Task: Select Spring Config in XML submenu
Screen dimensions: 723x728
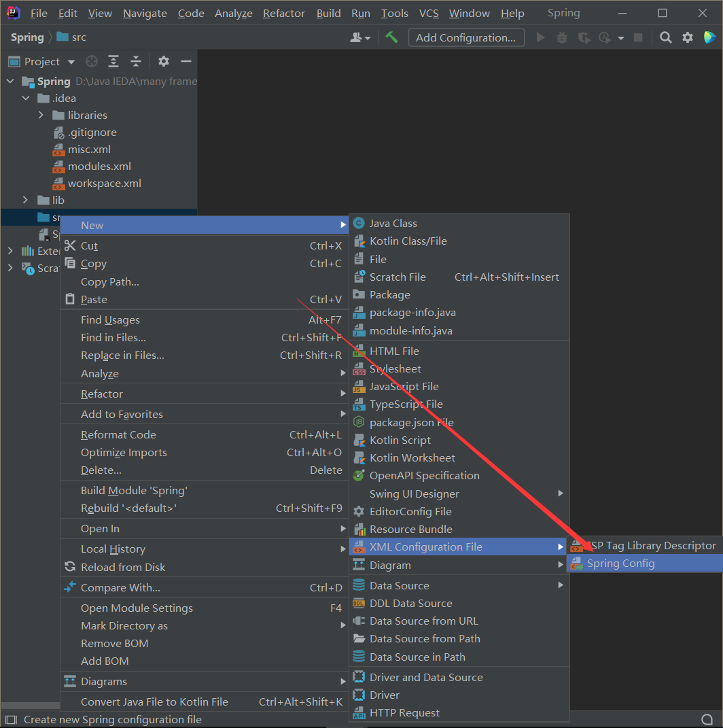Action: 645,564
